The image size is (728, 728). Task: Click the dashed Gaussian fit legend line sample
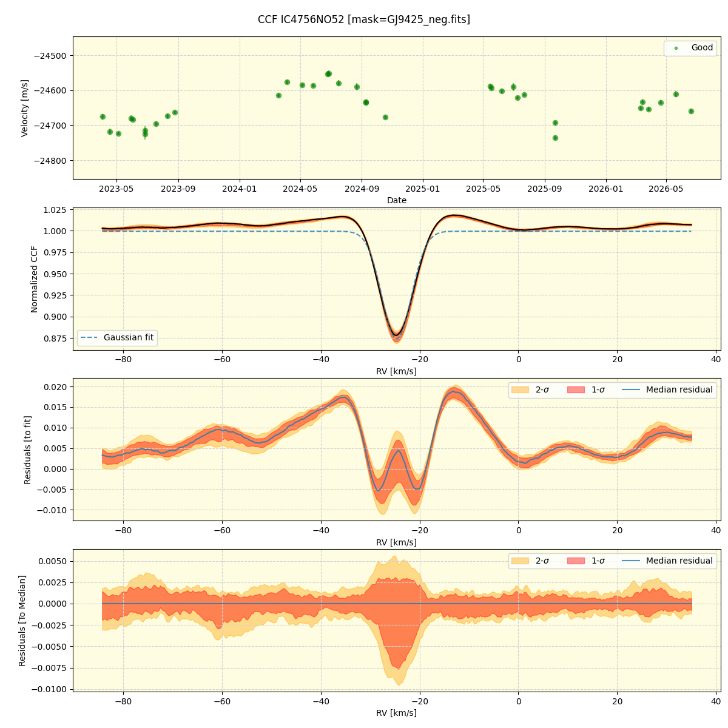click(x=90, y=338)
